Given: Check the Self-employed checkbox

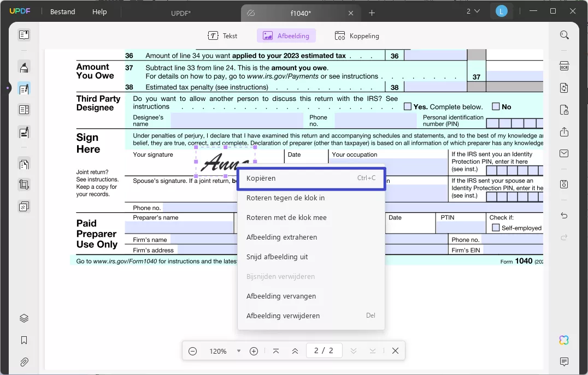Looking at the screenshot, I should tap(496, 228).
